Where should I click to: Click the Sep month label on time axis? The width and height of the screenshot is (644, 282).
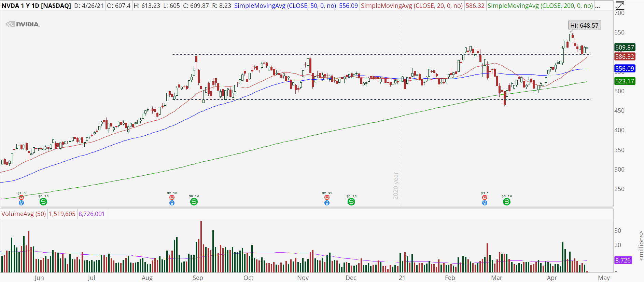(198, 278)
